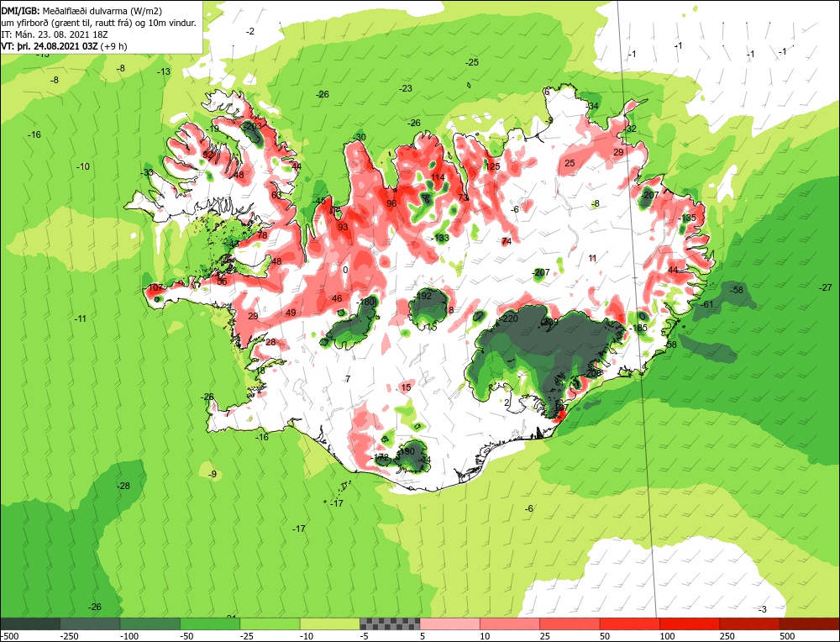840x642 pixels.
Task: Click the map value '-30' on the north coast
Action: tap(360, 137)
